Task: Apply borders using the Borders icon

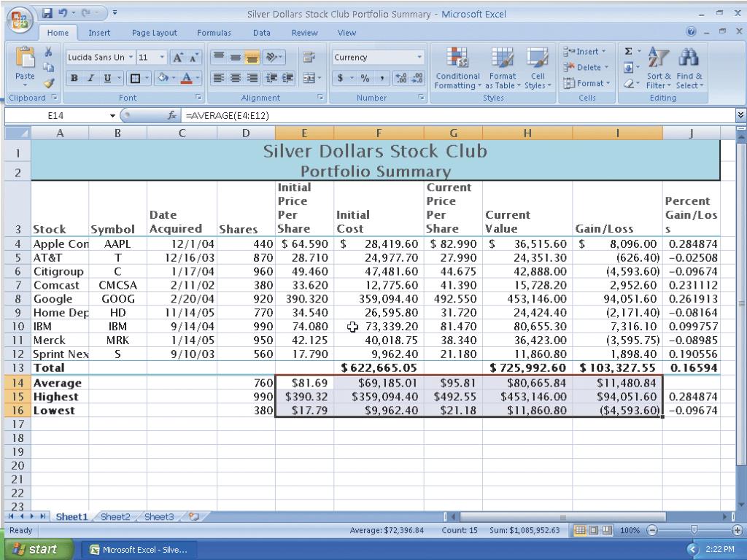Action: click(135, 78)
